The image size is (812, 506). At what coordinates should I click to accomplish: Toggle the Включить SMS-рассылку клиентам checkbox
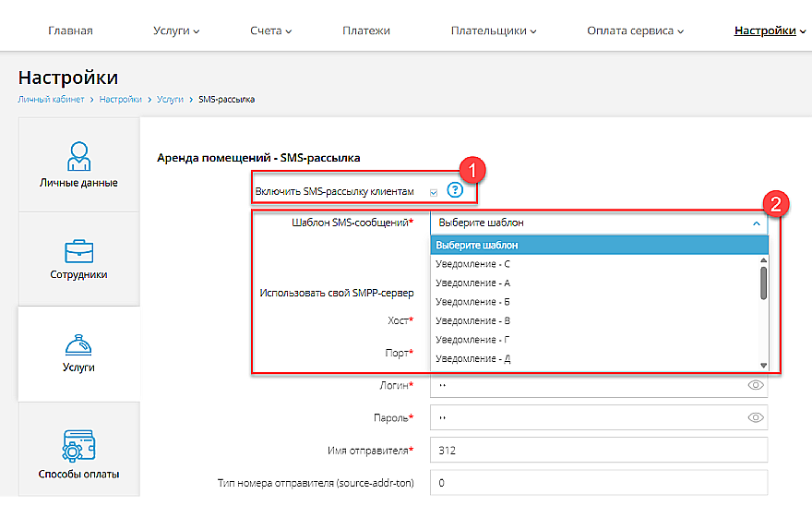pos(434,192)
